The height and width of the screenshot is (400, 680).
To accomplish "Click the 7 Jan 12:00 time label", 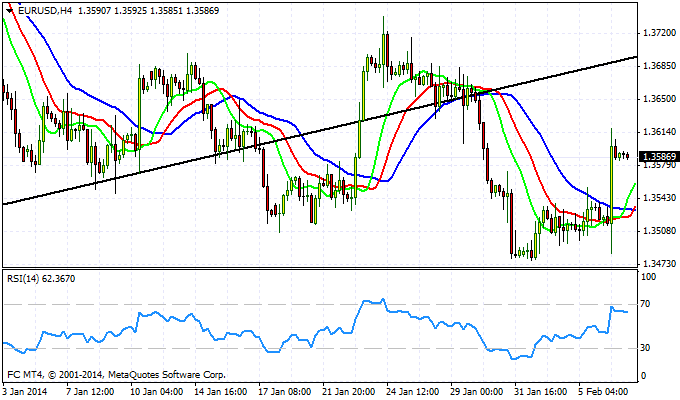I will 90,392.
